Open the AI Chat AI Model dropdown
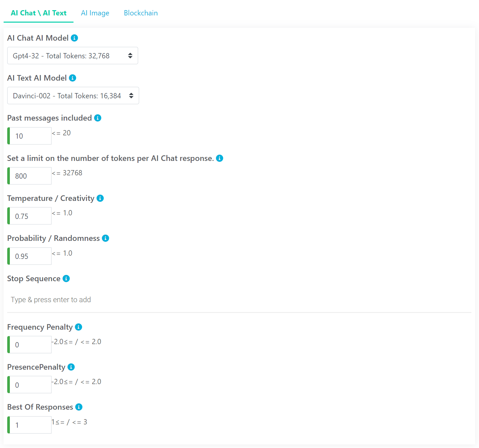The height and width of the screenshot is (448, 479). pyautogui.click(x=73, y=56)
